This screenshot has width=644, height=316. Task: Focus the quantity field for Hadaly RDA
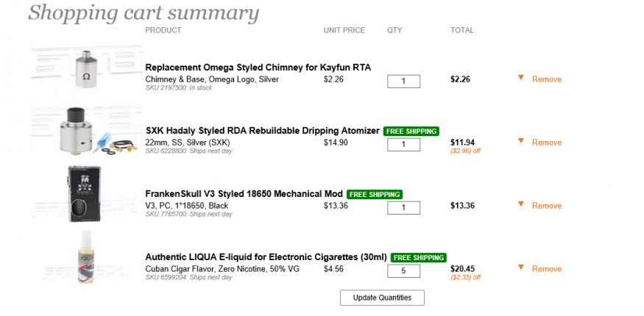click(x=403, y=144)
